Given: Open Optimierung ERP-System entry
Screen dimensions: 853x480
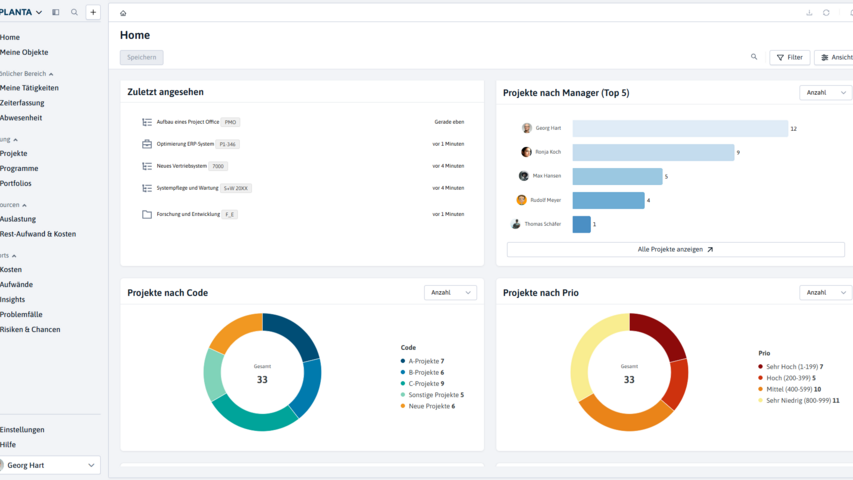Looking at the screenshot, I should coord(185,144).
